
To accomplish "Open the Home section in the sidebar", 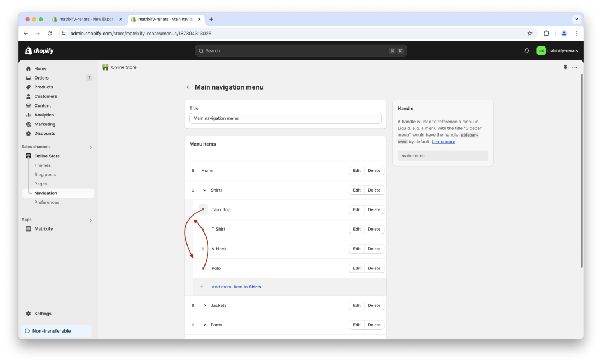I will tap(40, 68).
